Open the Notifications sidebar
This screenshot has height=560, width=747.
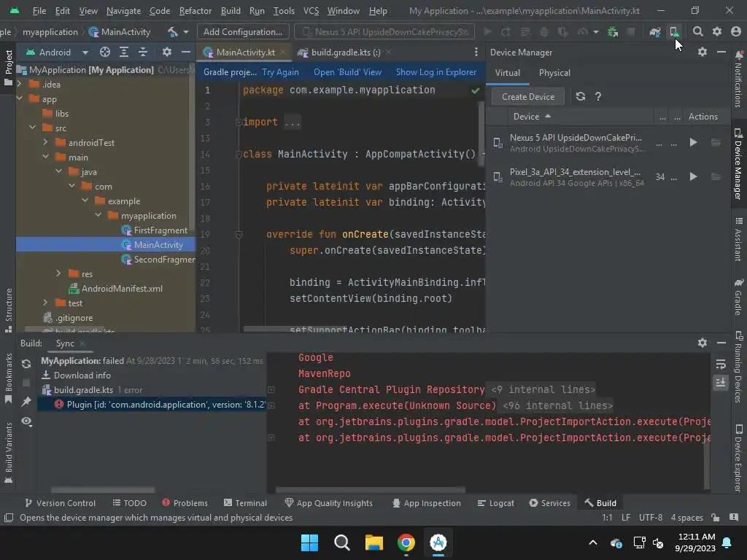pyautogui.click(x=739, y=79)
